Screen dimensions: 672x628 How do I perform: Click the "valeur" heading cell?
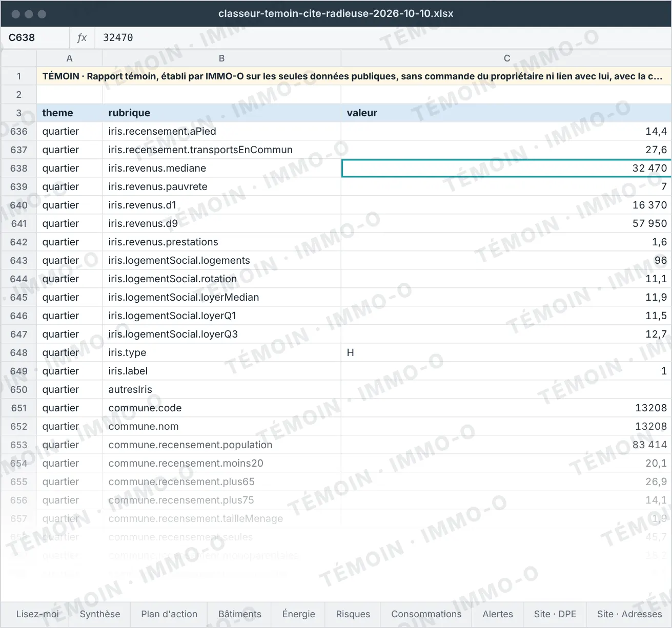506,113
